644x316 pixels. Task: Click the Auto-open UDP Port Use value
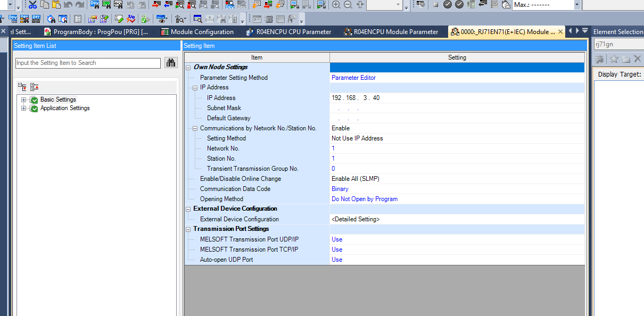coord(337,260)
